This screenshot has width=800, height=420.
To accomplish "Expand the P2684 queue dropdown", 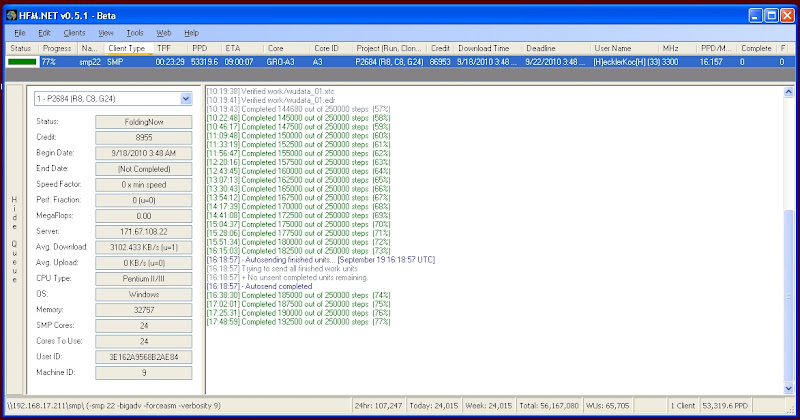I will (x=186, y=98).
